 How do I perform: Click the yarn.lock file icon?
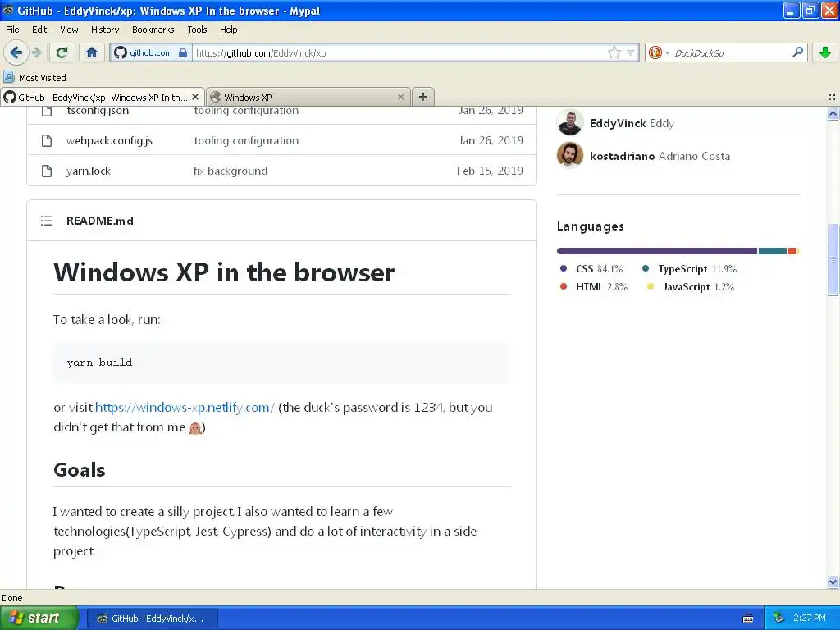click(x=47, y=171)
